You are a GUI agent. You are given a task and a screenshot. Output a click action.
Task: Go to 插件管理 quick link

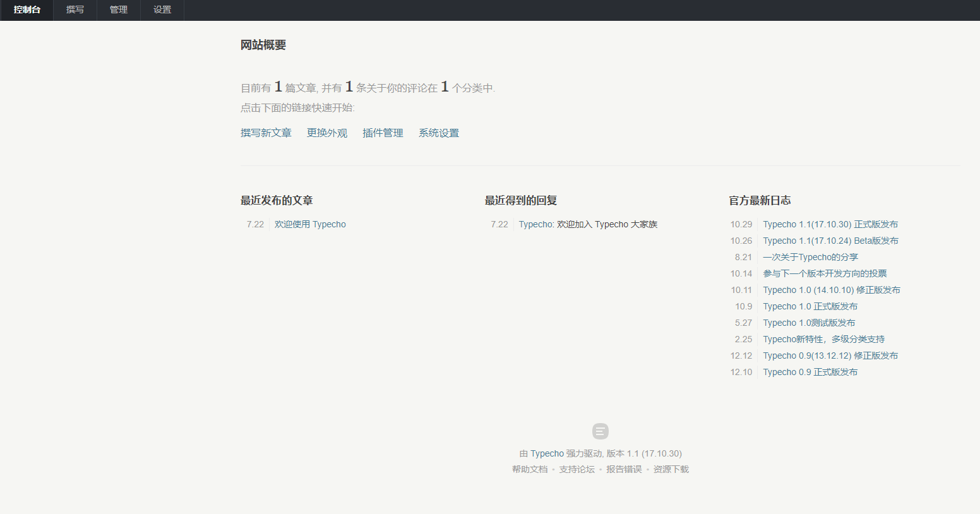pyautogui.click(x=383, y=133)
